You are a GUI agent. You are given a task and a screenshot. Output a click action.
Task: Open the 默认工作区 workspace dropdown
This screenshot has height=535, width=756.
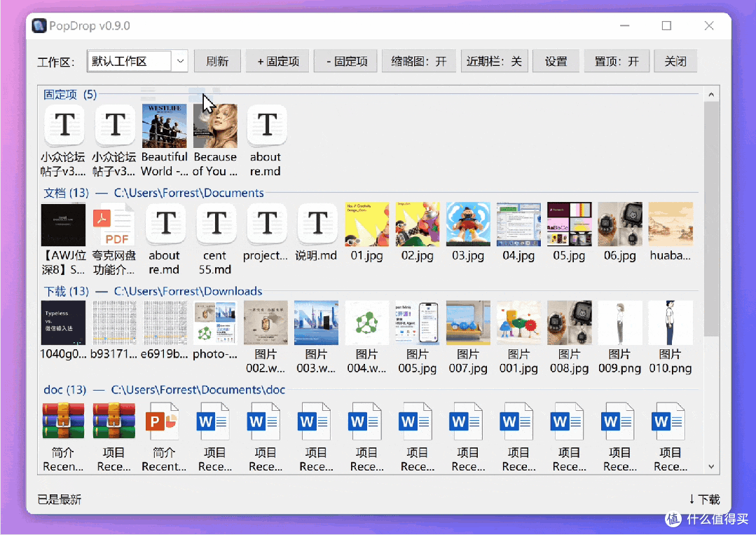pos(137,61)
